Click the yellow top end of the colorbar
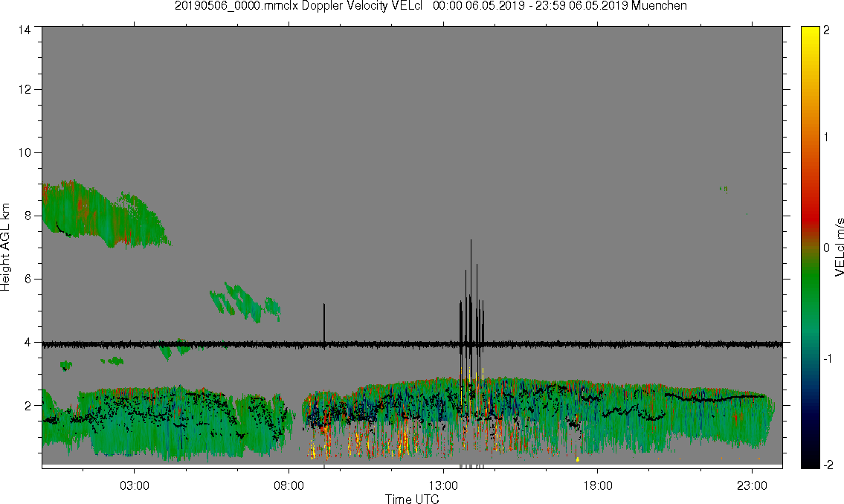 point(811,32)
